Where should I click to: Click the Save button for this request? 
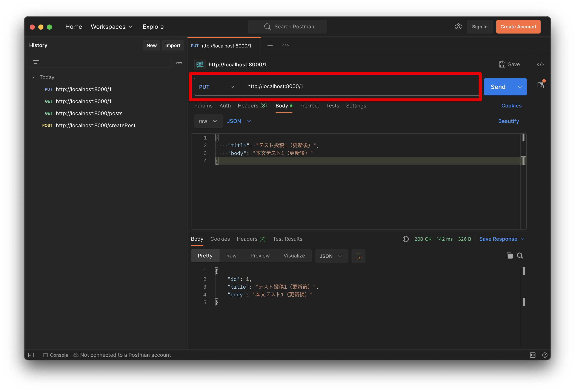pos(508,64)
